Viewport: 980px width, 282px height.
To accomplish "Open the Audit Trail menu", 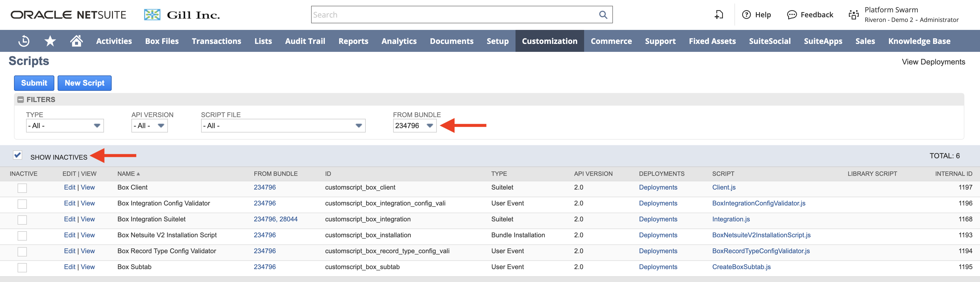I will (x=305, y=41).
